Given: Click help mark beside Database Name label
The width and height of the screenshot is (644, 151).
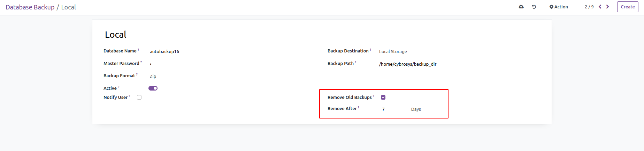Looking at the screenshot, I should point(138,50).
